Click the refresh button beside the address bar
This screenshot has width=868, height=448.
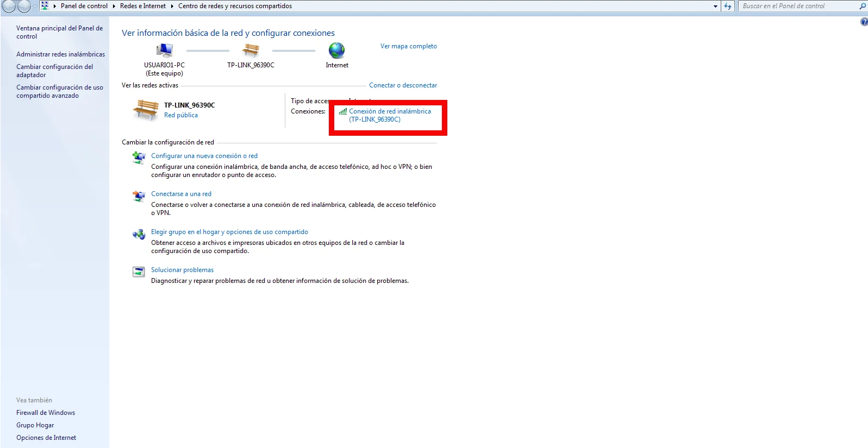click(x=728, y=6)
